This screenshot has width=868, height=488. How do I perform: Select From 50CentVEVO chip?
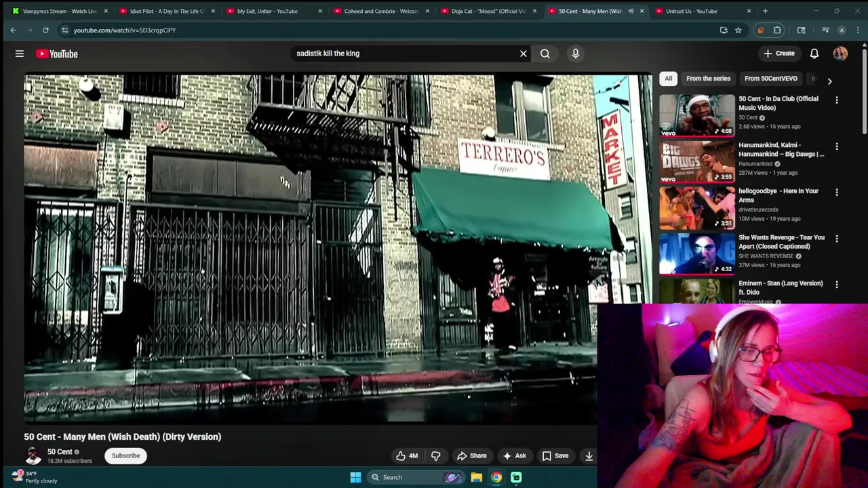[770, 79]
